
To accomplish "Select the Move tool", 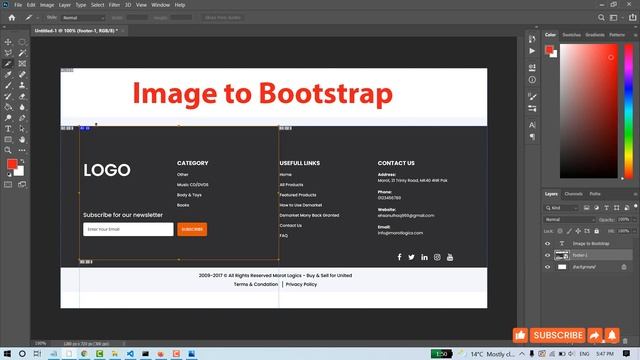I will [x=8, y=42].
